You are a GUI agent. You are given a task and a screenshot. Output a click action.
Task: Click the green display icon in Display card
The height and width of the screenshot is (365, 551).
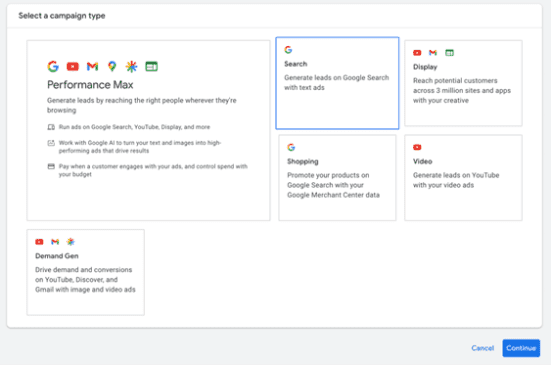pyautogui.click(x=449, y=53)
